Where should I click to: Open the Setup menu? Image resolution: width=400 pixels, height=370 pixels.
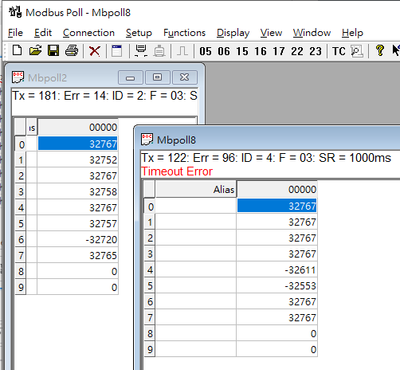pyautogui.click(x=139, y=33)
